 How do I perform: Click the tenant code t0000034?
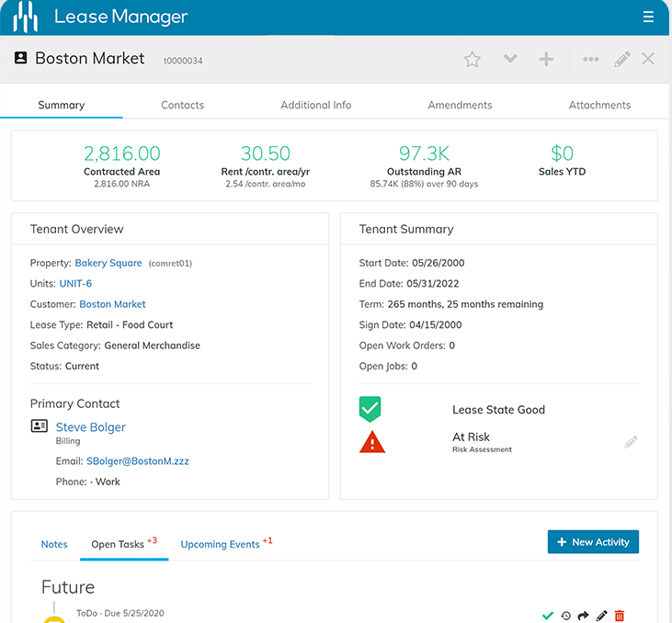pyautogui.click(x=183, y=61)
